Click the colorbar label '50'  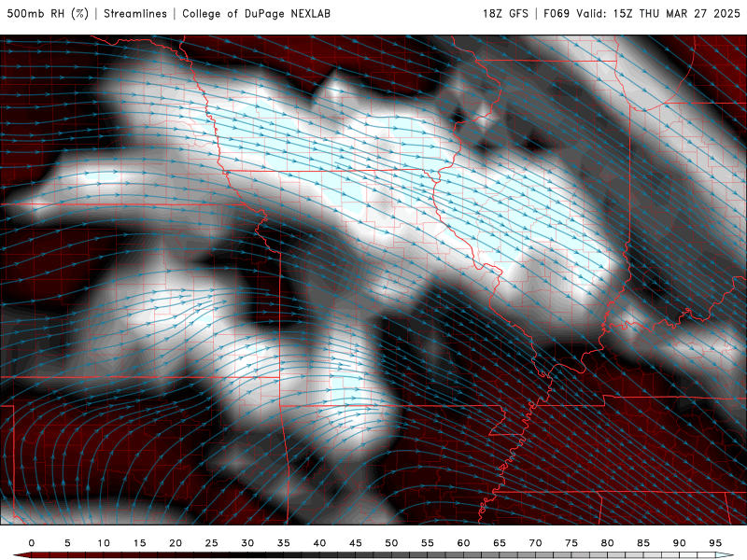[391, 543]
